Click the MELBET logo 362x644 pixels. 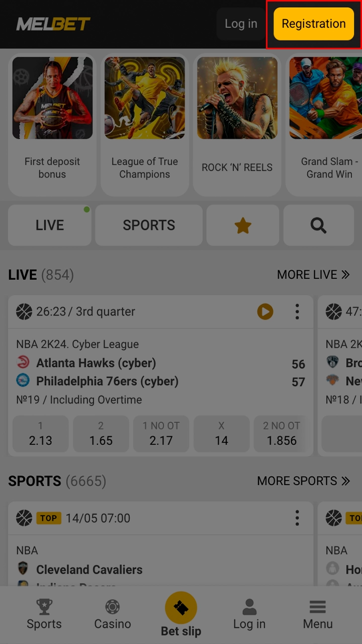53,24
